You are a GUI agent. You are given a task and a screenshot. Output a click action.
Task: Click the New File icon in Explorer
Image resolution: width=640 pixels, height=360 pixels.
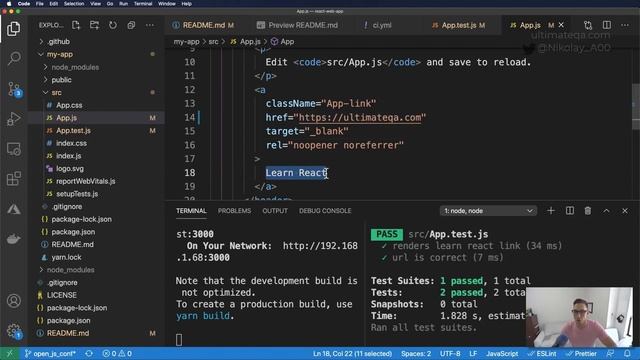pos(76,25)
